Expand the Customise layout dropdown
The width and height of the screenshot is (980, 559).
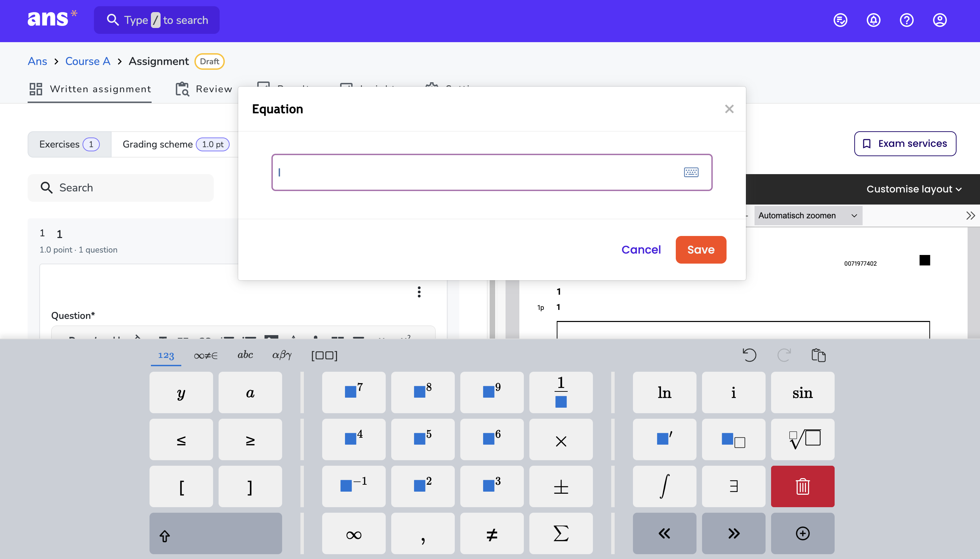914,189
